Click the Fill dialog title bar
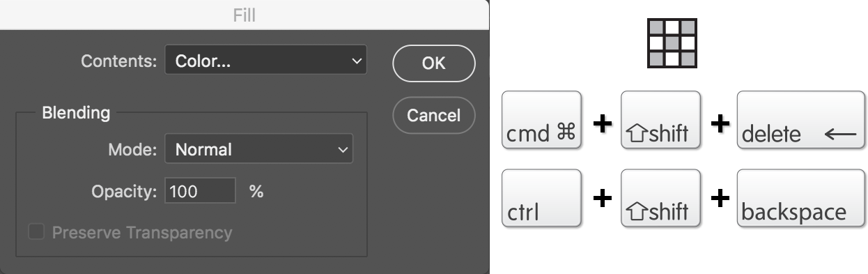This screenshot has width=868, height=274. [x=244, y=15]
